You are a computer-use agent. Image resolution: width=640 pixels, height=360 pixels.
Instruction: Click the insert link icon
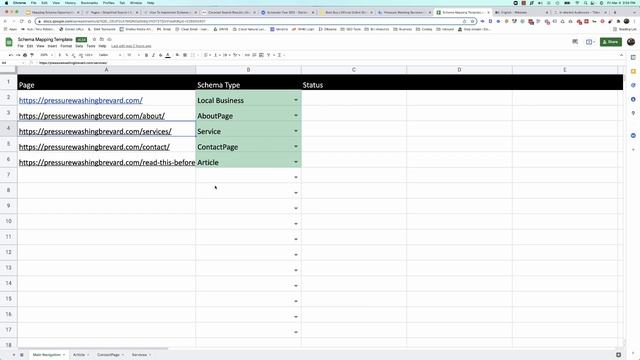tap(247, 55)
